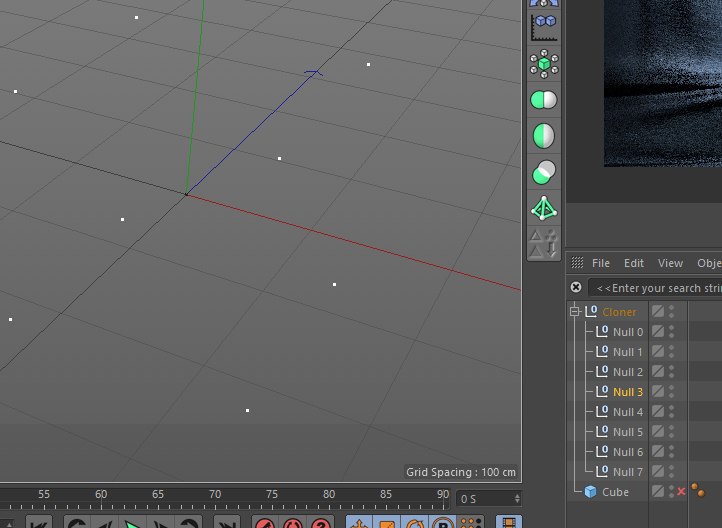Click frame 75 on the timeline ruler
Viewport: 722px width, 528px height.
272,494
